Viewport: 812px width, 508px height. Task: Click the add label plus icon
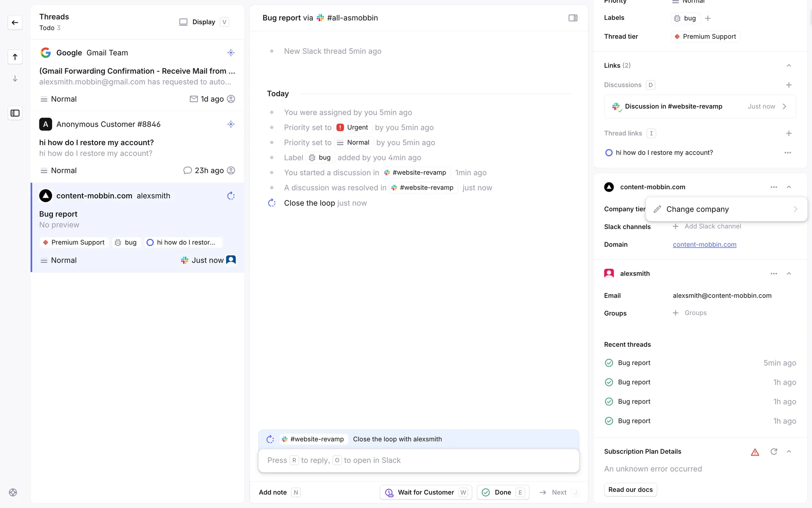coord(708,18)
